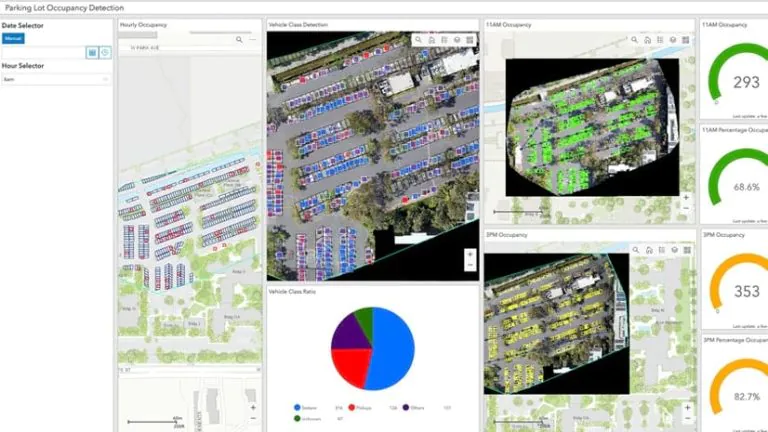Open more options in Hourly Occupancy map
Image resolution: width=768 pixels, height=432 pixels.
pos(253,40)
